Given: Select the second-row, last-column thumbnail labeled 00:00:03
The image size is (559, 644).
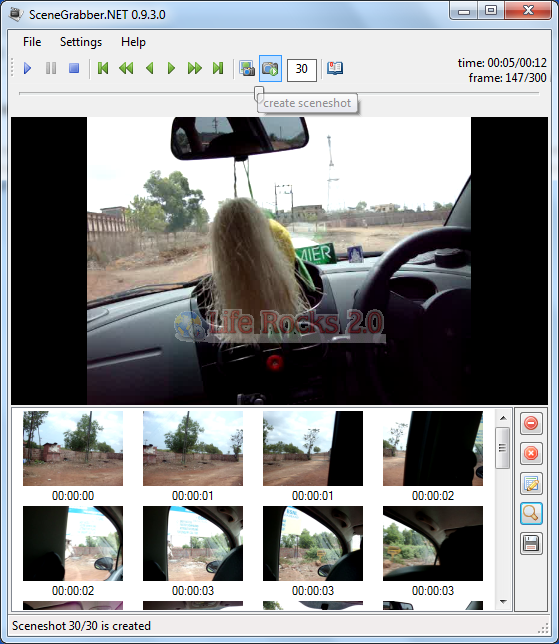Looking at the screenshot, I should tap(433, 543).
